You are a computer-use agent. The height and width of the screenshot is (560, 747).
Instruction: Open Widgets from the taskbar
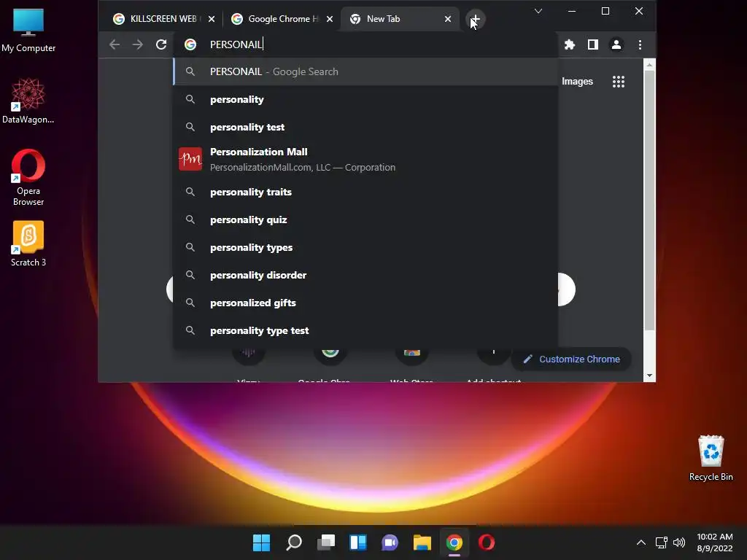(358, 542)
